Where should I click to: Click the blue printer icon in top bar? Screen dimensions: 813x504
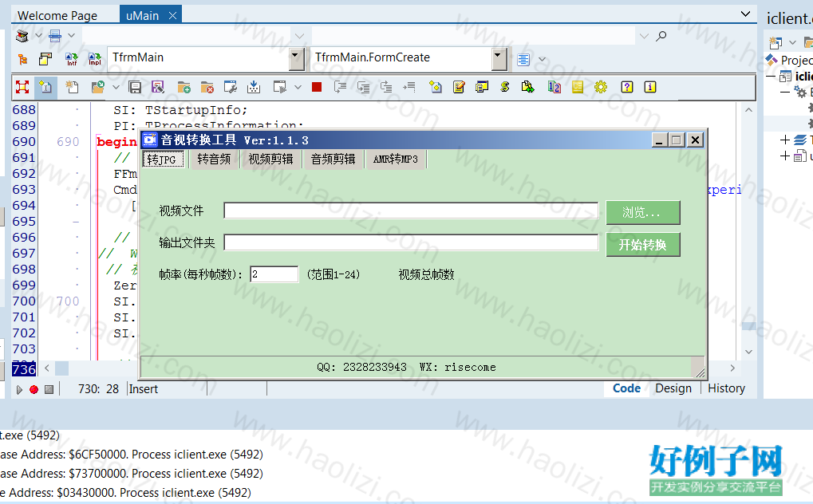(54, 36)
